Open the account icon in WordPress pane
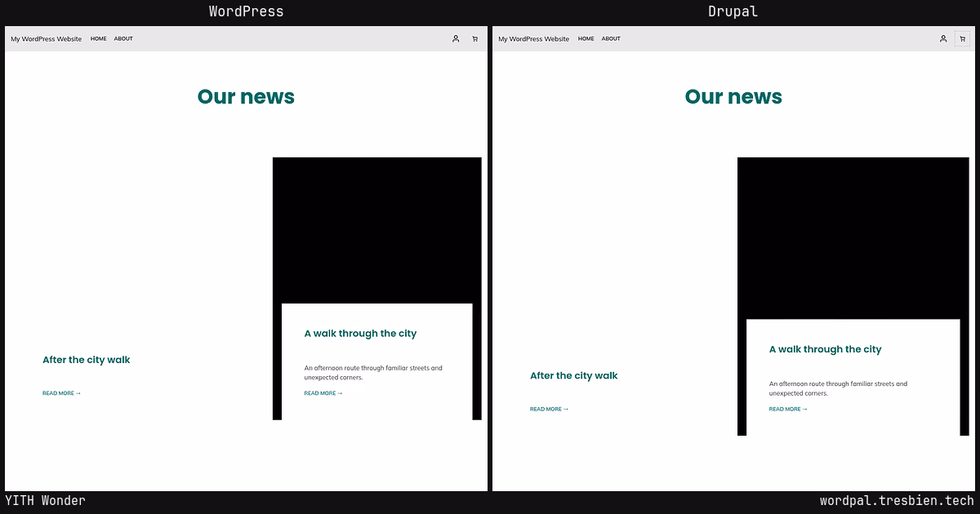The width and height of the screenshot is (980, 514). click(456, 38)
